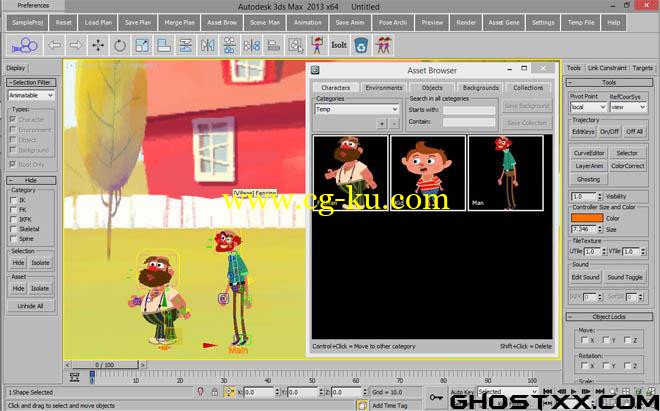Click the selection lock icon in status bar

(x=214, y=392)
